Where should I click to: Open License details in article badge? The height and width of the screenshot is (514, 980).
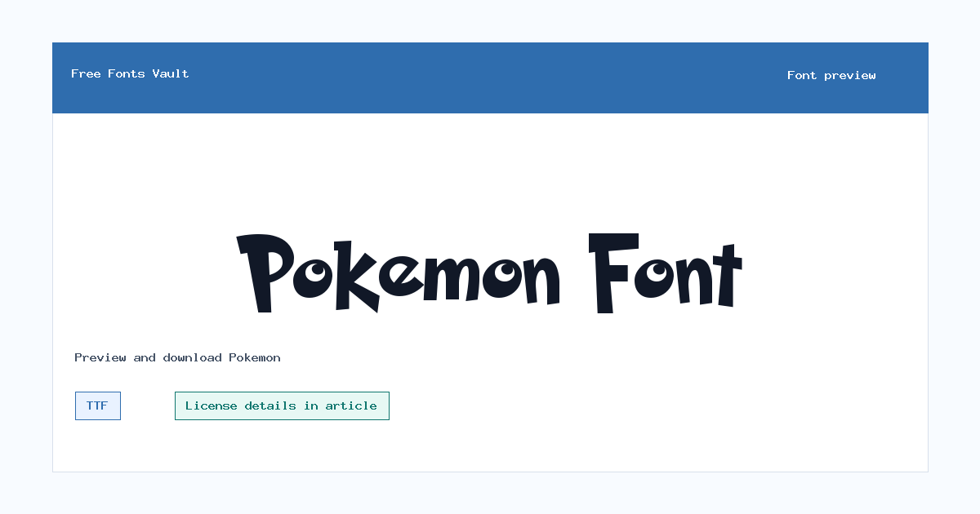tap(282, 405)
